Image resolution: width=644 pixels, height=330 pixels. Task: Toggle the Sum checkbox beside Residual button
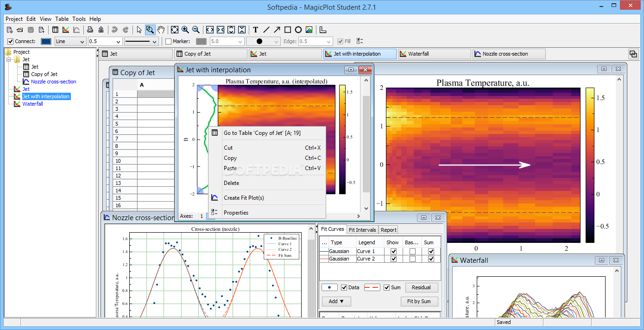coord(386,287)
